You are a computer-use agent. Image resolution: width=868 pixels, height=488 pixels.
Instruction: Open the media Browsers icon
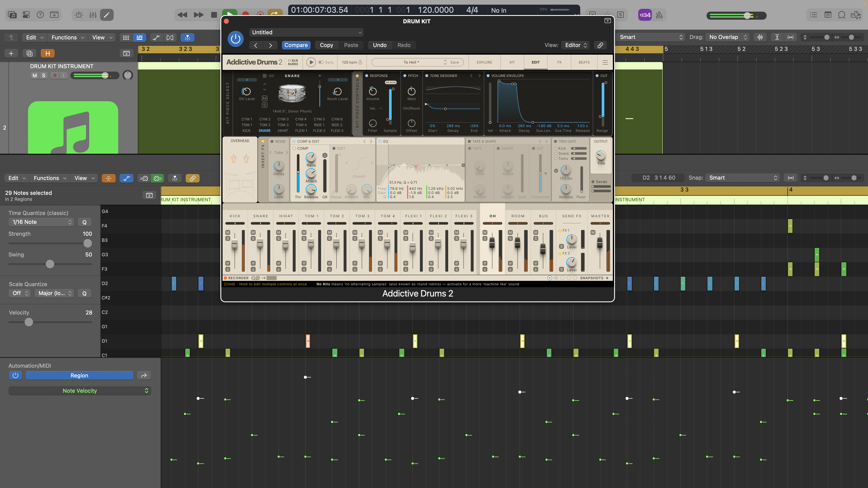coord(856,15)
